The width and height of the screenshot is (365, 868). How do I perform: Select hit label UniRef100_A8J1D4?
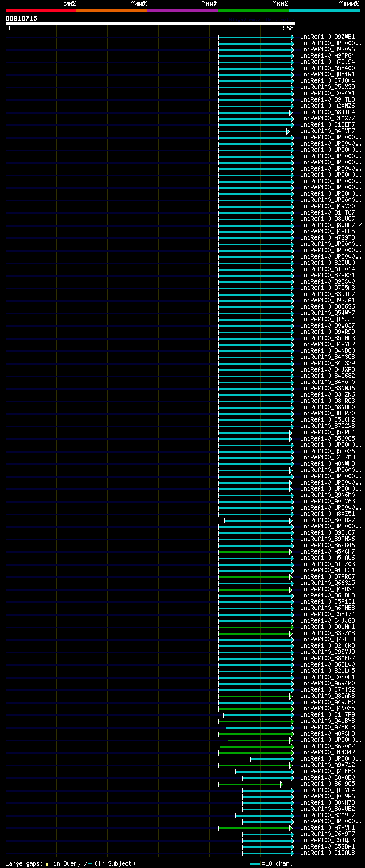click(328, 112)
